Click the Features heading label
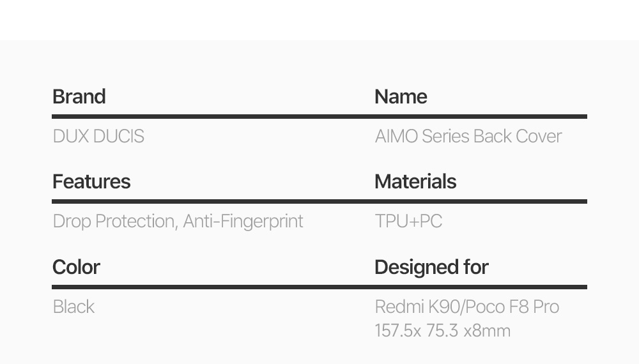 pos(91,181)
